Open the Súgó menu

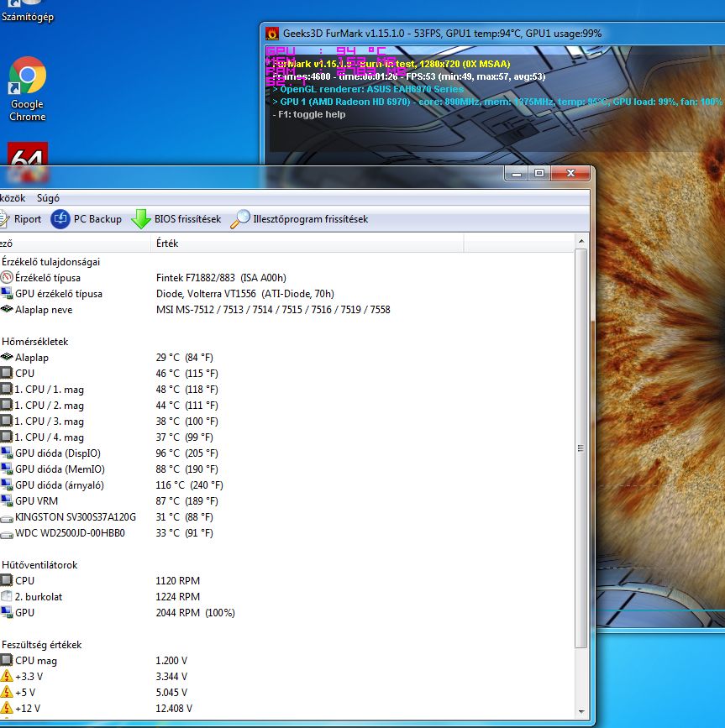tap(48, 198)
